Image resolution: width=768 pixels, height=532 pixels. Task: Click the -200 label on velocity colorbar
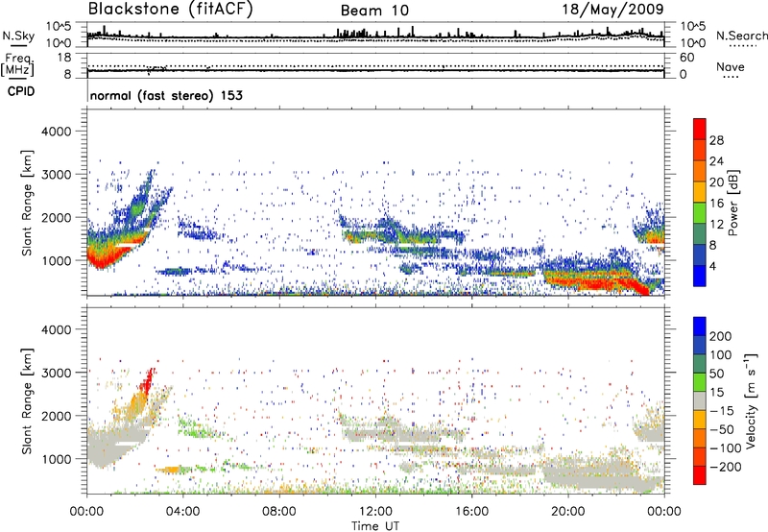(726, 467)
